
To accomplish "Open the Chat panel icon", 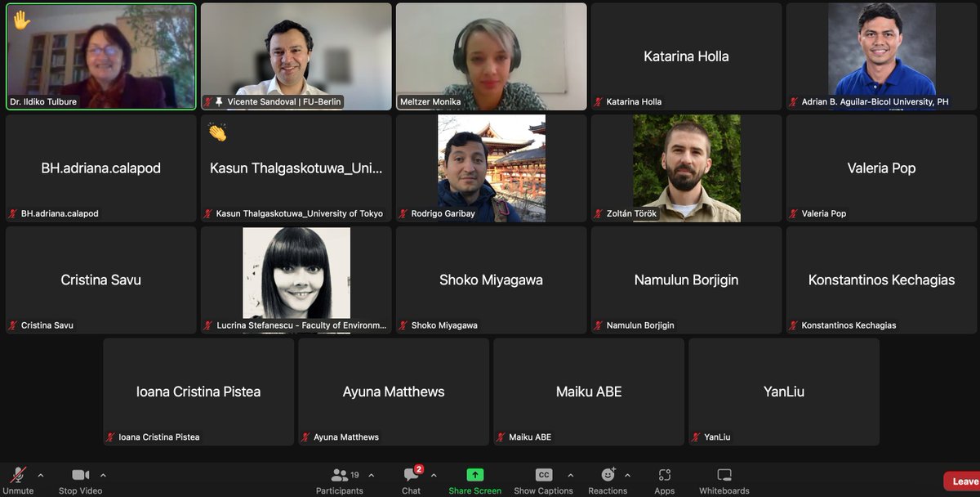I will click(x=412, y=475).
